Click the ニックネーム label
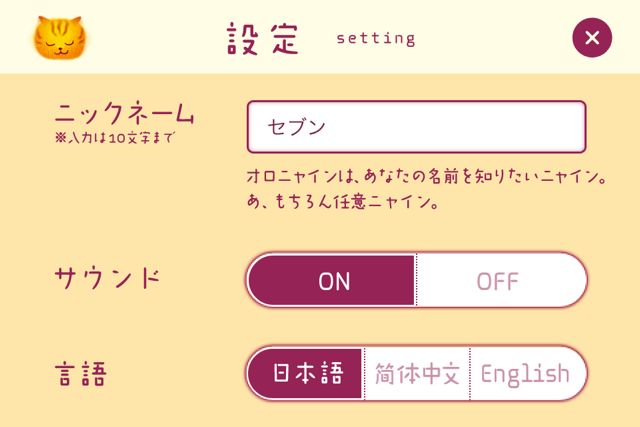 124,112
